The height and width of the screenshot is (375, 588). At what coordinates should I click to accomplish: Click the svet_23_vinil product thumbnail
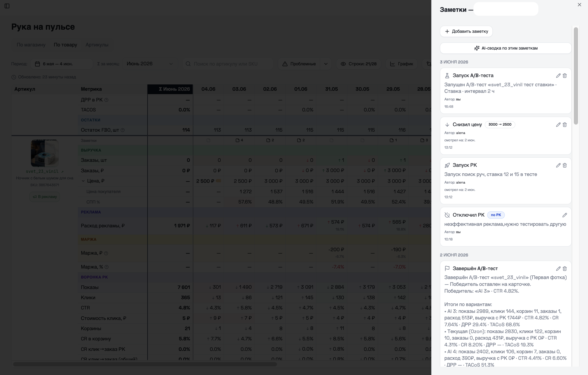pyautogui.click(x=45, y=153)
